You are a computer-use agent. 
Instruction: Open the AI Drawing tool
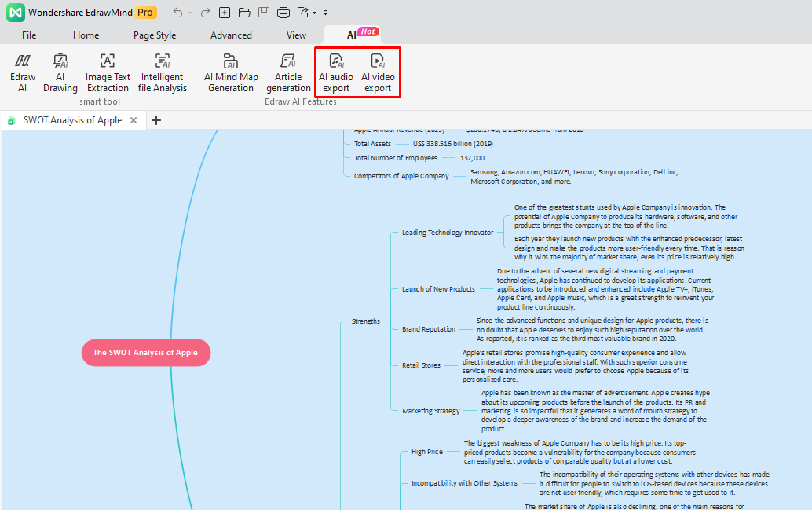click(x=60, y=73)
